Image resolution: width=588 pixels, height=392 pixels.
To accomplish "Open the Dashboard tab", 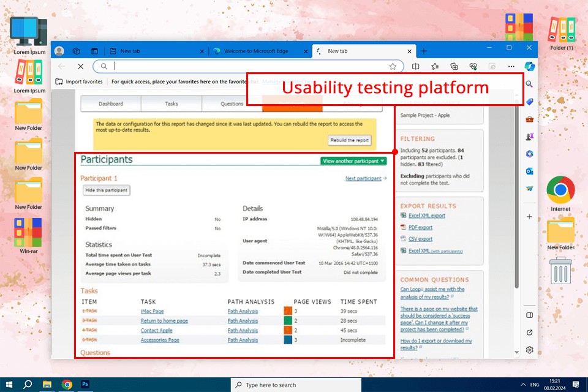I will [111, 104].
